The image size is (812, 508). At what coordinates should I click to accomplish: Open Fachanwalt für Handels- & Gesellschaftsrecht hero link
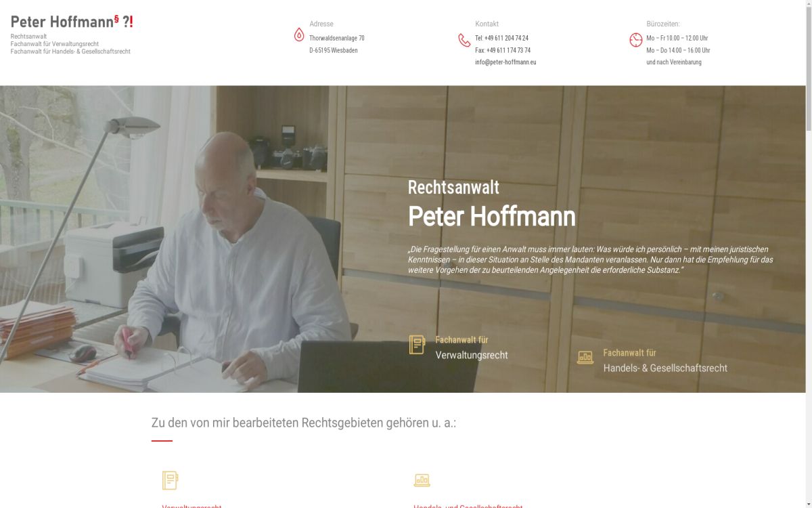pyautogui.click(x=665, y=360)
